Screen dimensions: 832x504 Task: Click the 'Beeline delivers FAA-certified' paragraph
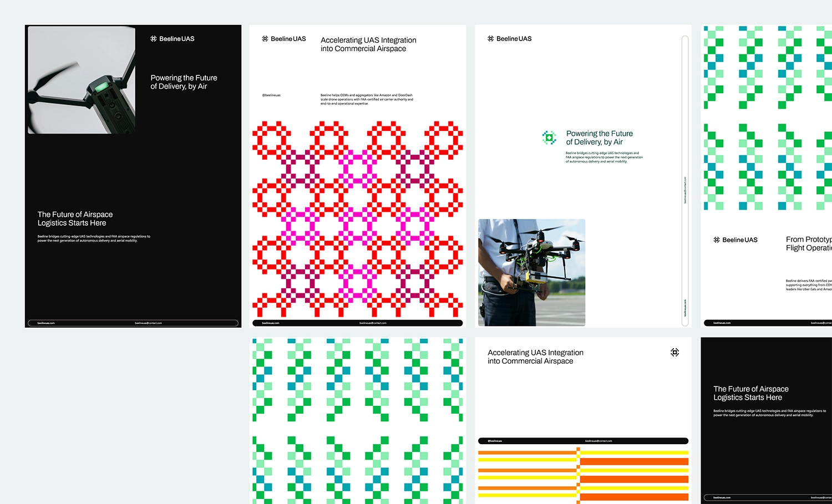809,285
